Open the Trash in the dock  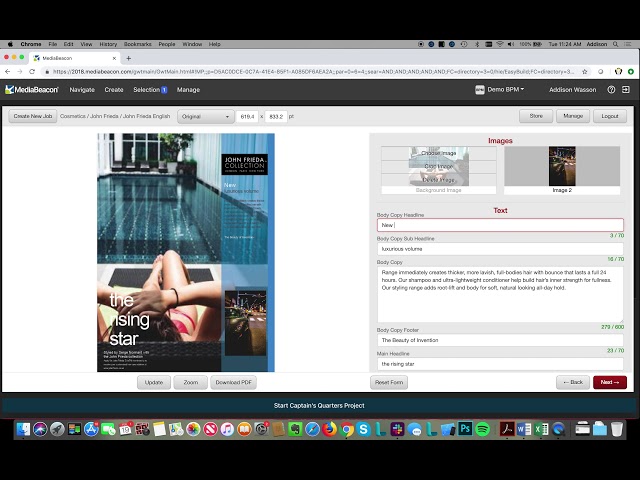coord(617,429)
